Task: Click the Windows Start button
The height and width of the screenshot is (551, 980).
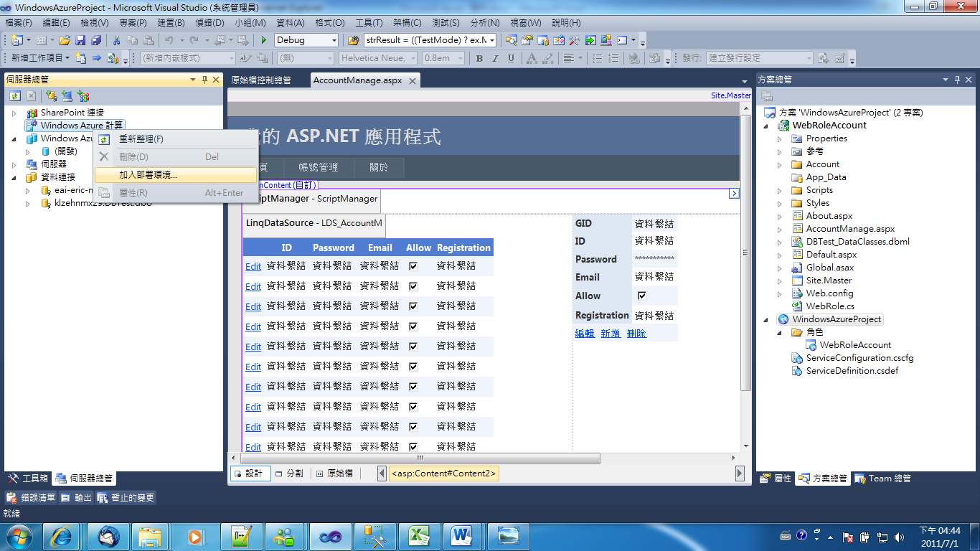Action: coord(18,536)
